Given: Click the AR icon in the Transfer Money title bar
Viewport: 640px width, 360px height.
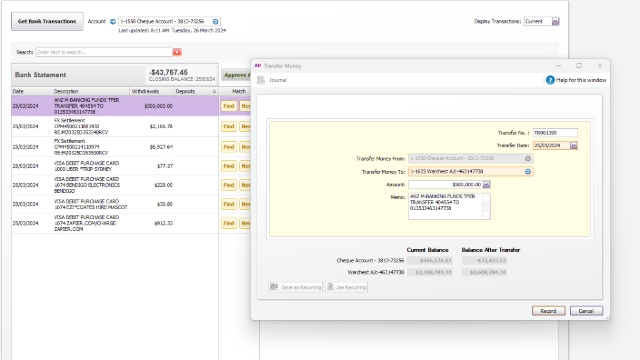Looking at the screenshot, I should pos(258,66).
